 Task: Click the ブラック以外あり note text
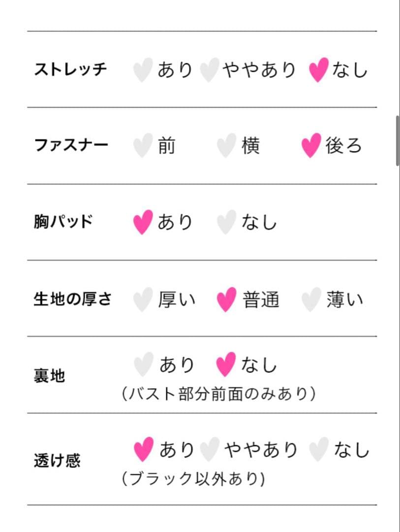(x=193, y=479)
